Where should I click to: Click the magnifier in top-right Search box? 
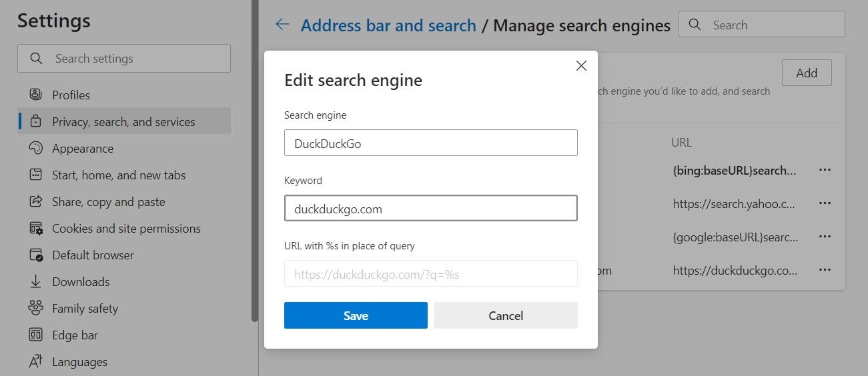695,25
